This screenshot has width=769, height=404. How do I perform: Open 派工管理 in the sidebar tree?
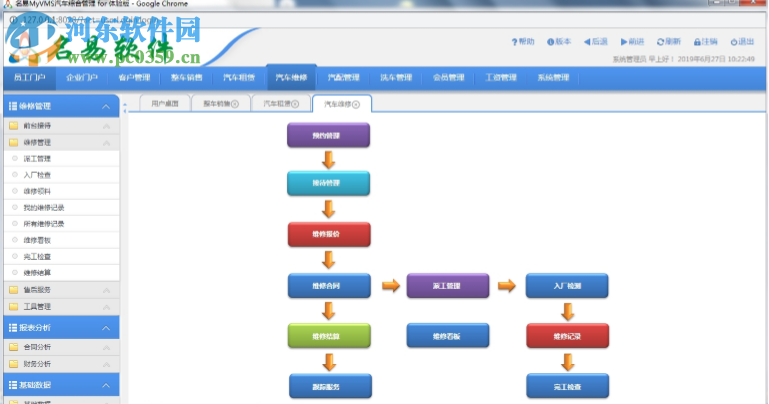coord(61,159)
